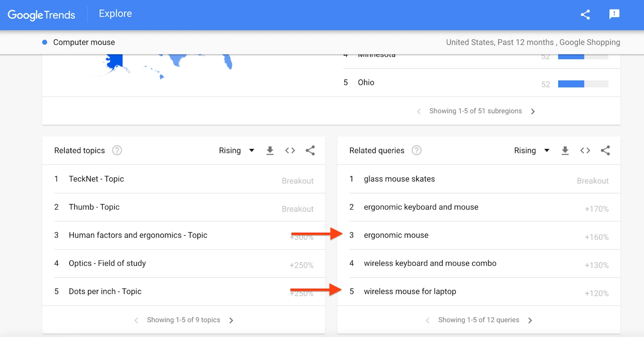Open the Related queries help icon

pyautogui.click(x=417, y=150)
